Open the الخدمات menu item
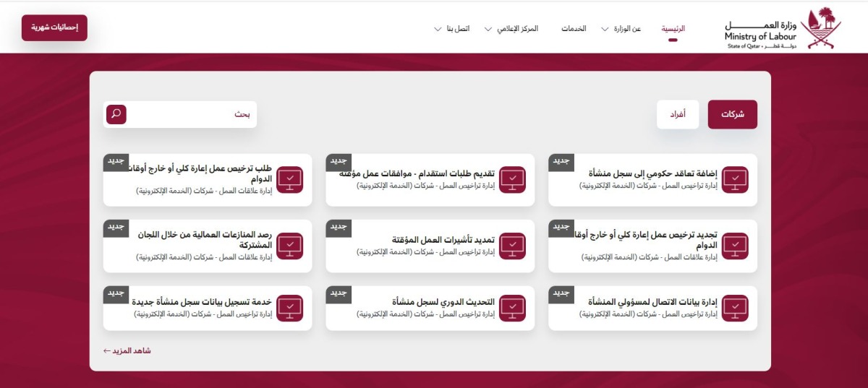 coord(574,29)
